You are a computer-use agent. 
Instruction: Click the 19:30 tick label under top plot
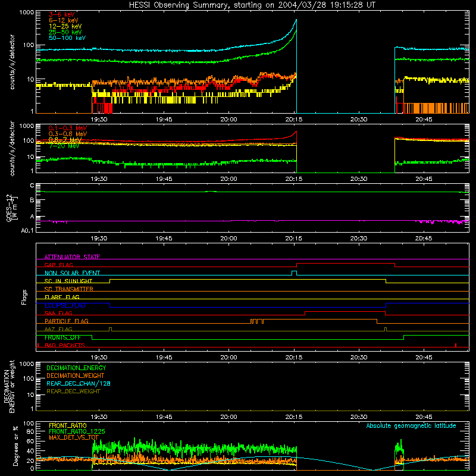pyautogui.click(x=99, y=120)
